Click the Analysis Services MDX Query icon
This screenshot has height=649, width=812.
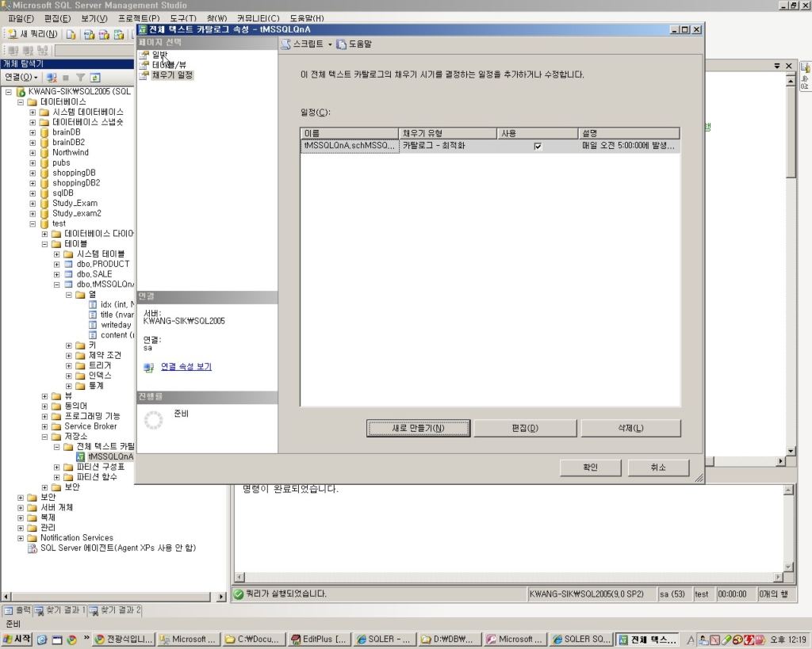pyautogui.click(x=89, y=35)
